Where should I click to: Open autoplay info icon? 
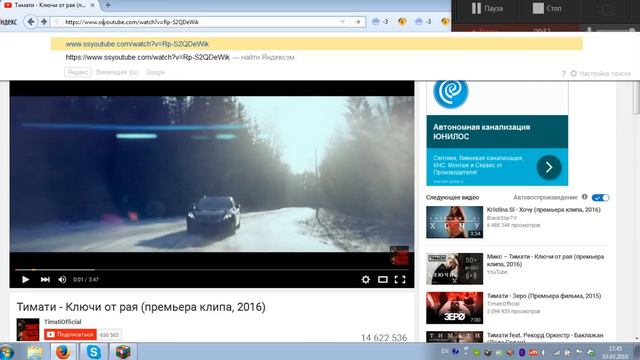click(x=584, y=197)
